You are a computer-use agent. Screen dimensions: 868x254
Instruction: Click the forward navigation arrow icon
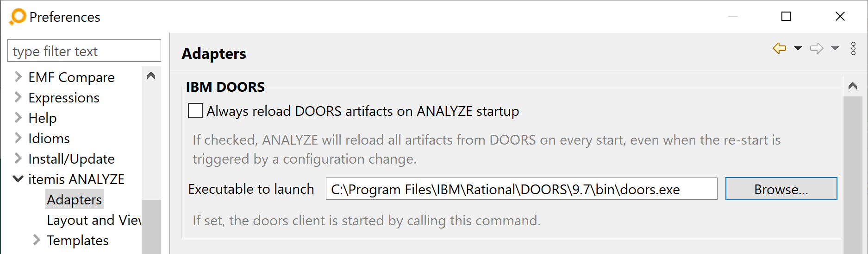coord(817,48)
